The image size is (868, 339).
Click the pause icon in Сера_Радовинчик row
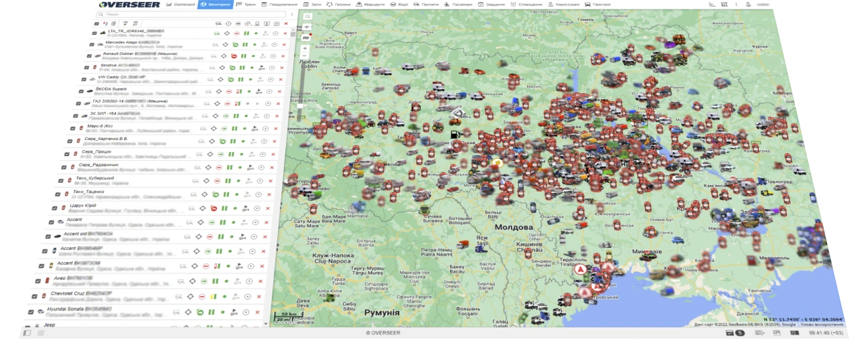pos(228,167)
